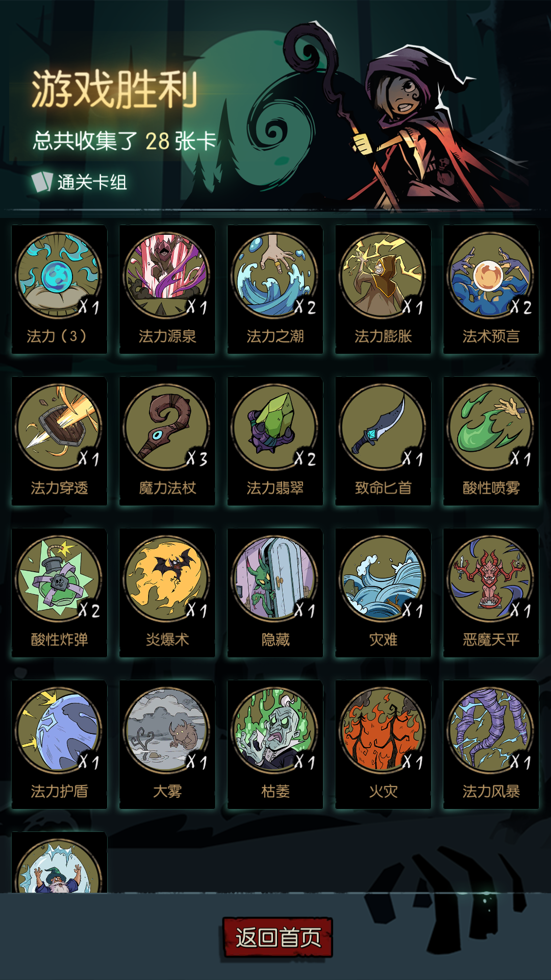This screenshot has width=551, height=980.
Task: Click the 返回首页 button
Action: pos(278,937)
